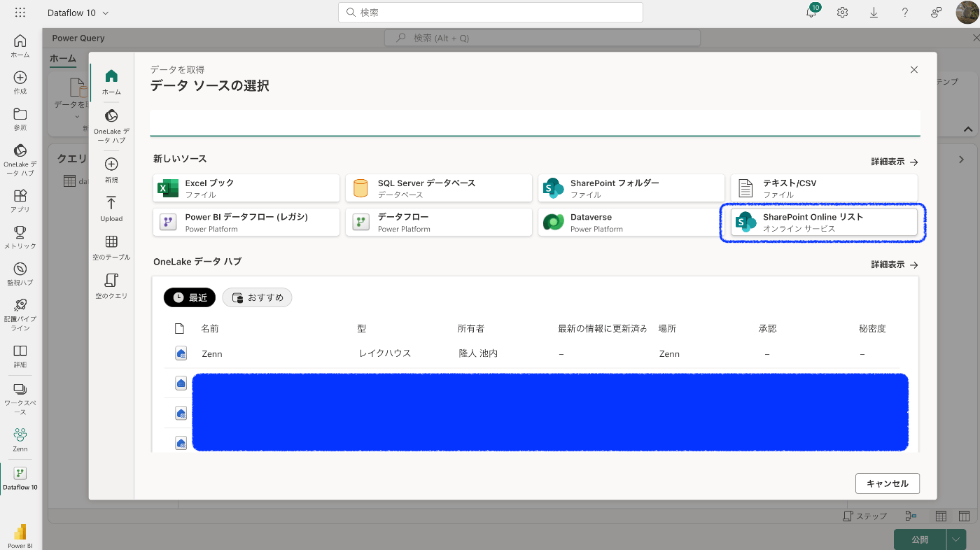
Task: Select Dataflow 10 in left sidebar
Action: click(20, 479)
